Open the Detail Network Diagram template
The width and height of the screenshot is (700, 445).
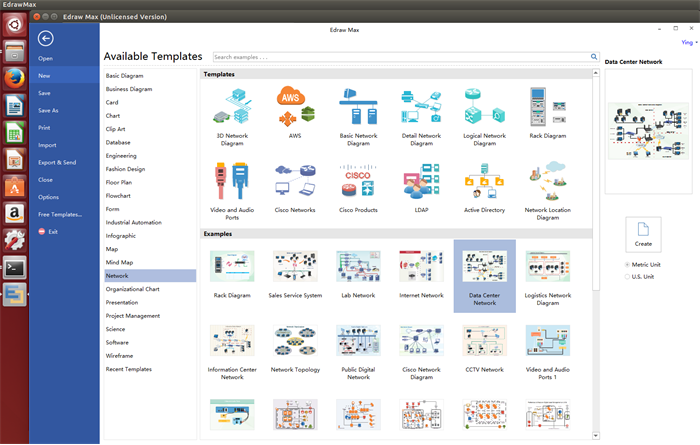tap(421, 116)
